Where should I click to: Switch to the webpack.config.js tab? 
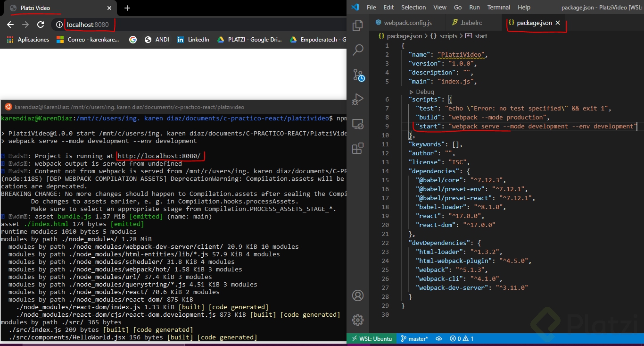(x=407, y=23)
